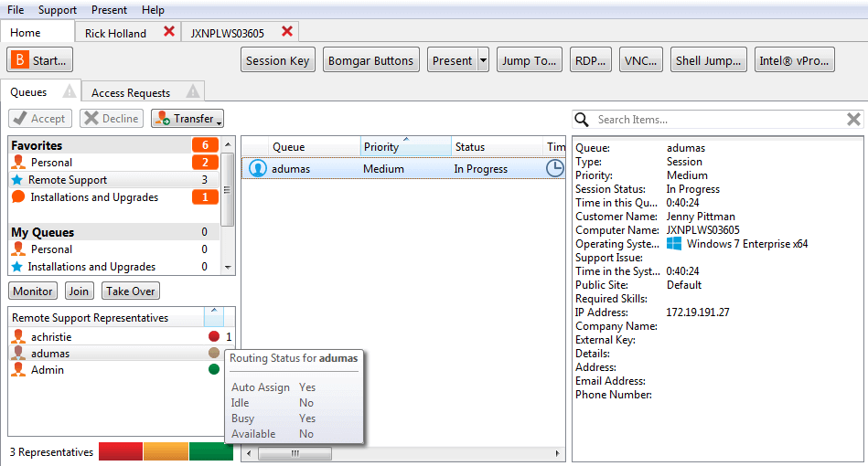The image size is (868, 466).
Task: Click the Search Items input field
Action: (x=713, y=120)
